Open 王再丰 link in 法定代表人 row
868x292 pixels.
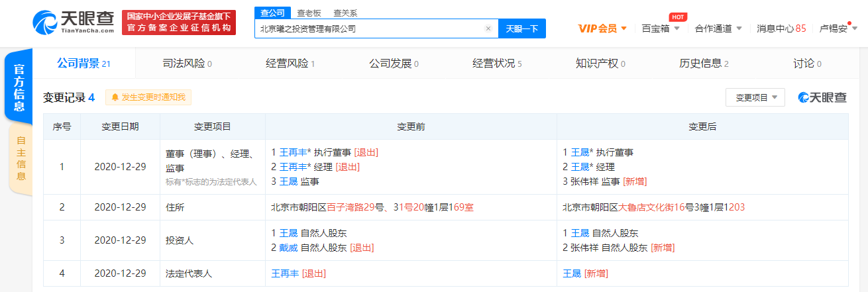(x=284, y=273)
